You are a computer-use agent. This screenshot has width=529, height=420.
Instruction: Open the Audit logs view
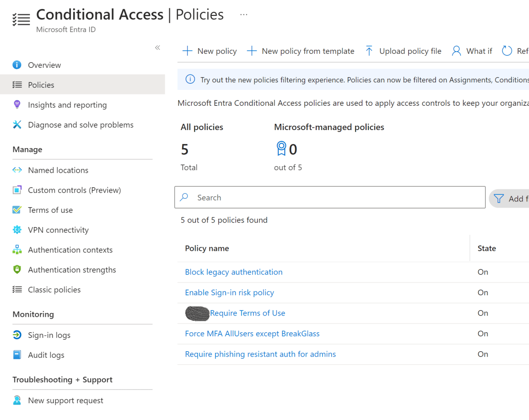click(46, 355)
